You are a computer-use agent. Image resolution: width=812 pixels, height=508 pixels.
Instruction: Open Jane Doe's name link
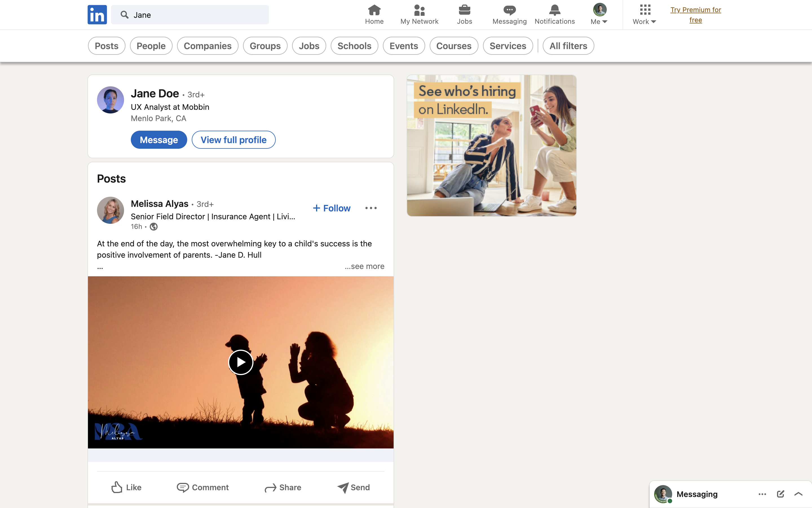click(x=155, y=93)
